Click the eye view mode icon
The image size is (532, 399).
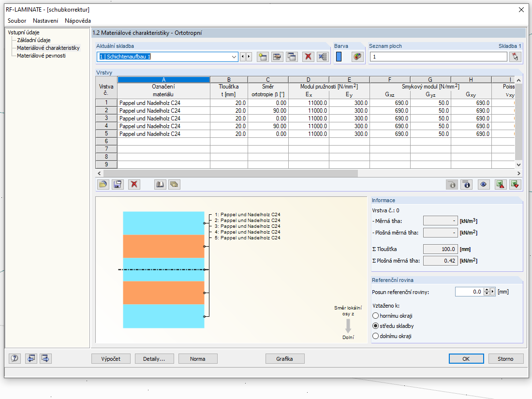click(x=483, y=184)
